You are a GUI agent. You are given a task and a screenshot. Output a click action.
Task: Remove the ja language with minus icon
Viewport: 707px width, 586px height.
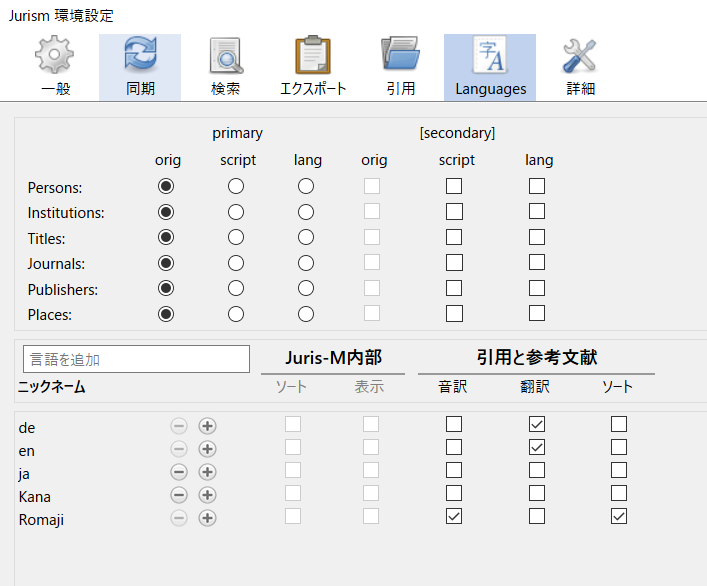[x=179, y=472]
